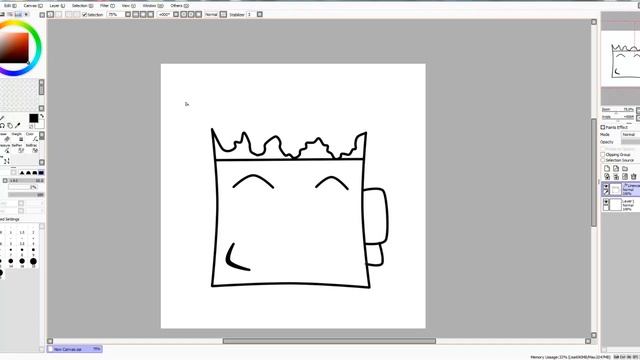Click the canvas horizontal scrollbar

[x=329, y=341]
